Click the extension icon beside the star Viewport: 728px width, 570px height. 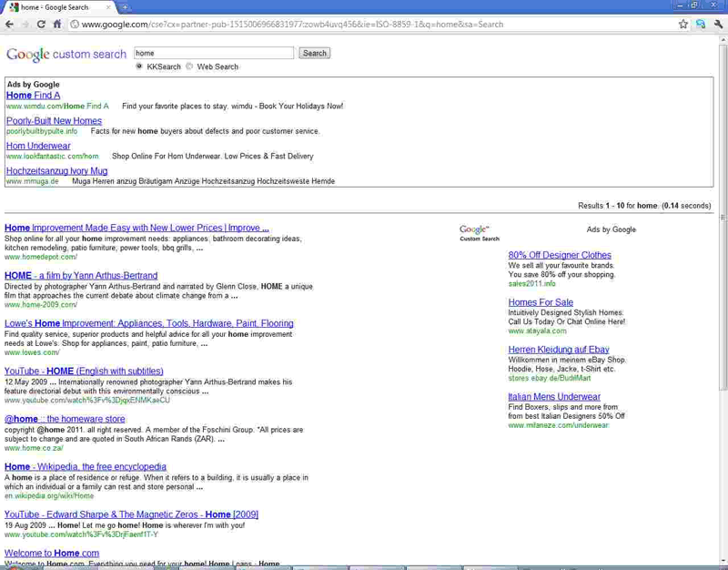tap(701, 25)
